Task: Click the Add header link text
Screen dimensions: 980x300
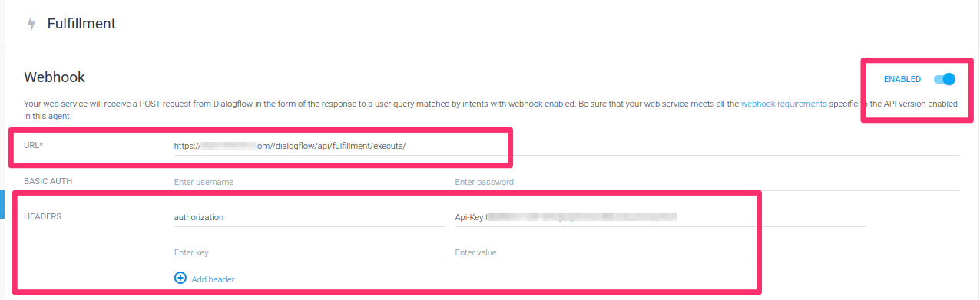Action: click(x=213, y=279)
